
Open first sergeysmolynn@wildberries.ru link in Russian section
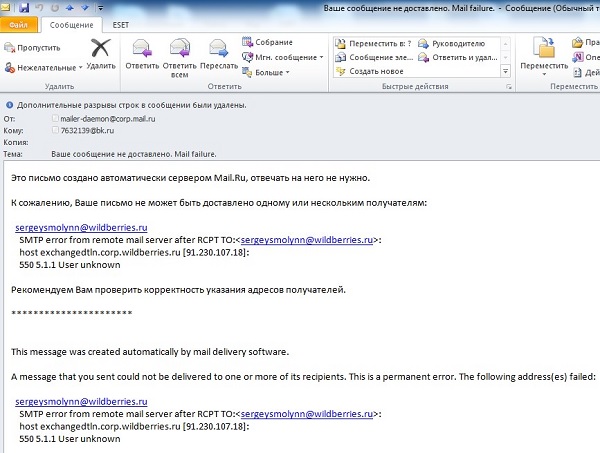click(81, 228)
